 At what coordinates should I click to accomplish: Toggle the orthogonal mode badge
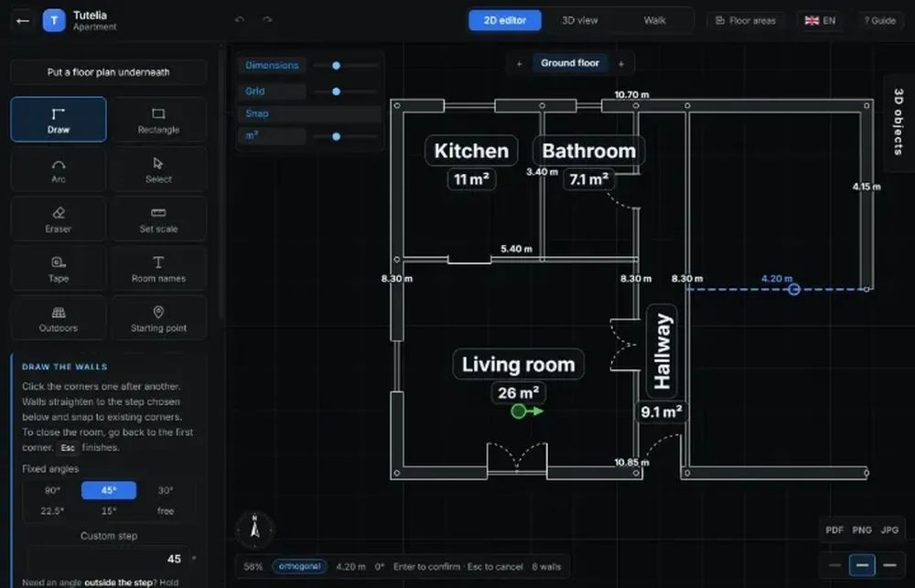299,566
